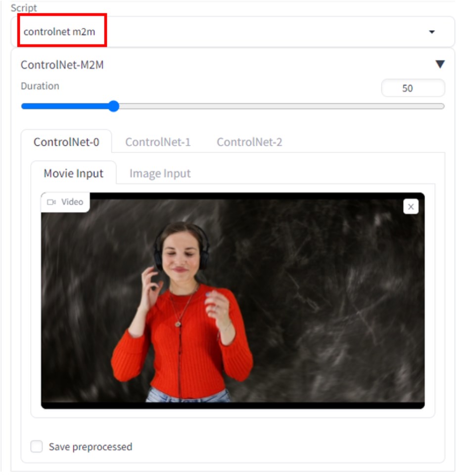The height and width of the screenshot is (476, 460).
Task: Click the ControlNet-M2M section title
Action: click(x=62, y=65)
